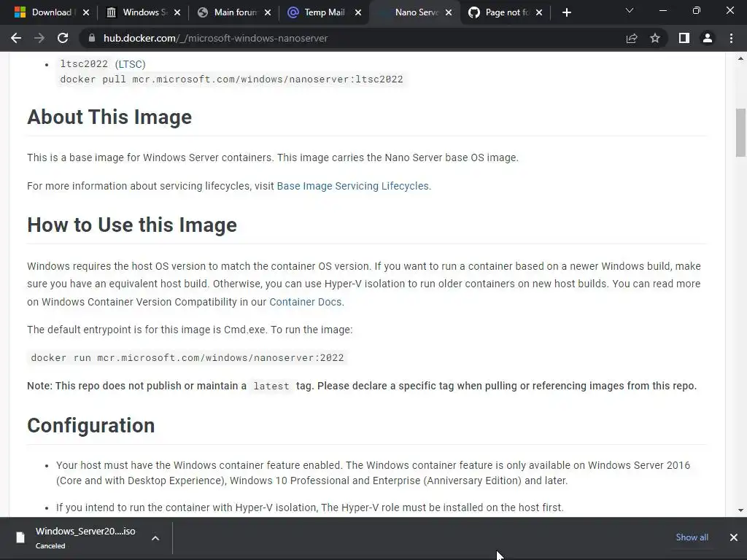
Task: Share this page using the share icon
Action: point(632,38)
